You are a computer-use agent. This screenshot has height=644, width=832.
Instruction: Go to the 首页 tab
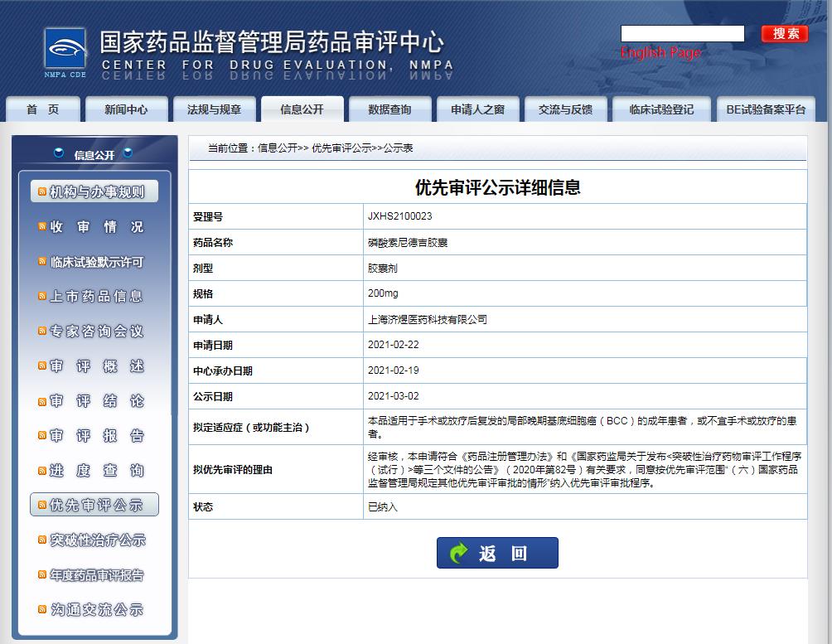(x=43, y=109)
